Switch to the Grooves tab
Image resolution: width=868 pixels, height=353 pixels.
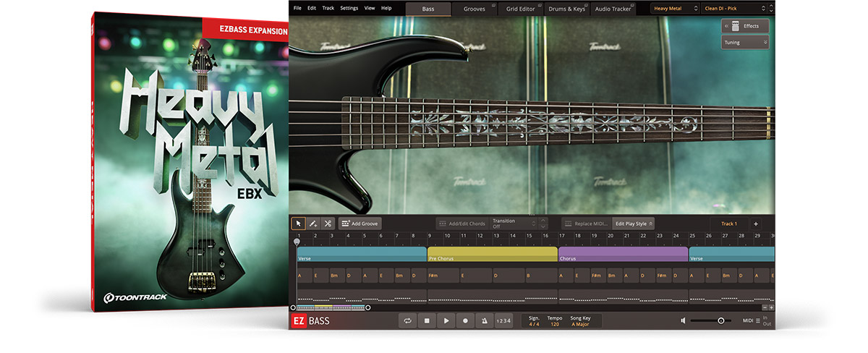pos(474,9)
